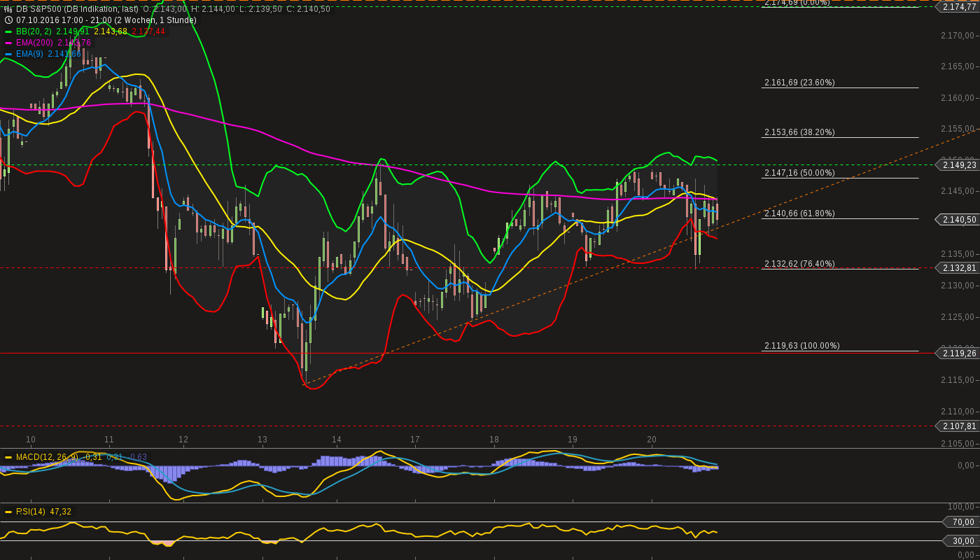Click the 2.165,00 price axis label
980x560 pixels.
coord(958,66)
